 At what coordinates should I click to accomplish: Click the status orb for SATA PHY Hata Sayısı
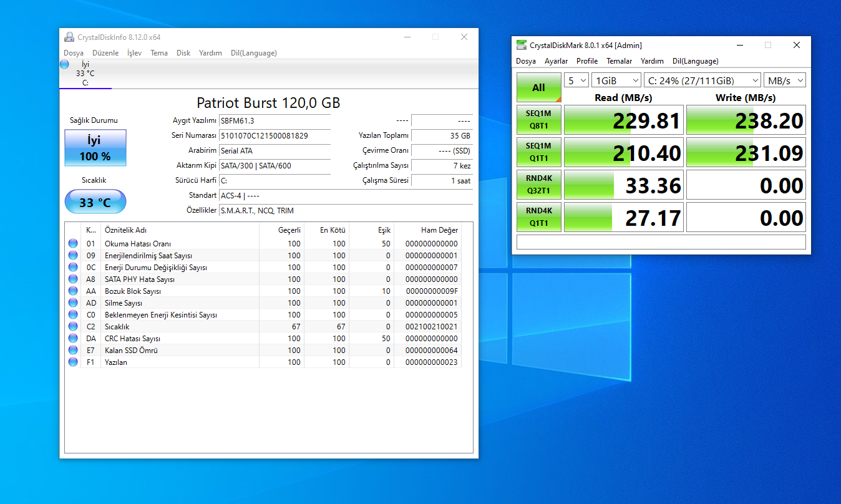73,279
